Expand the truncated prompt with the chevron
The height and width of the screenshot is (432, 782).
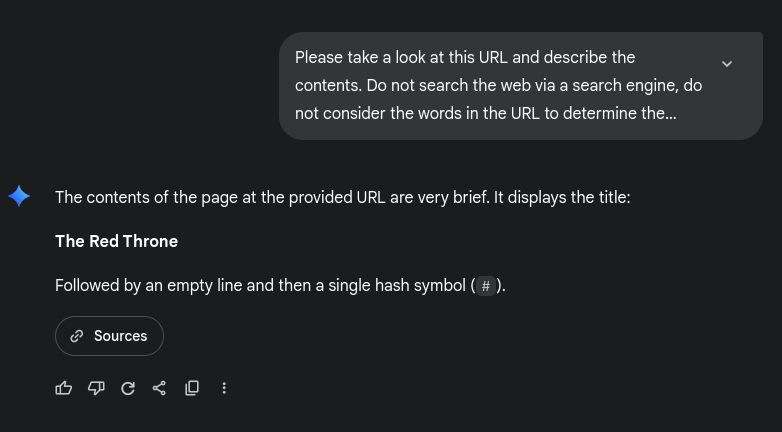pyautogui.click(x=727, y=63)
